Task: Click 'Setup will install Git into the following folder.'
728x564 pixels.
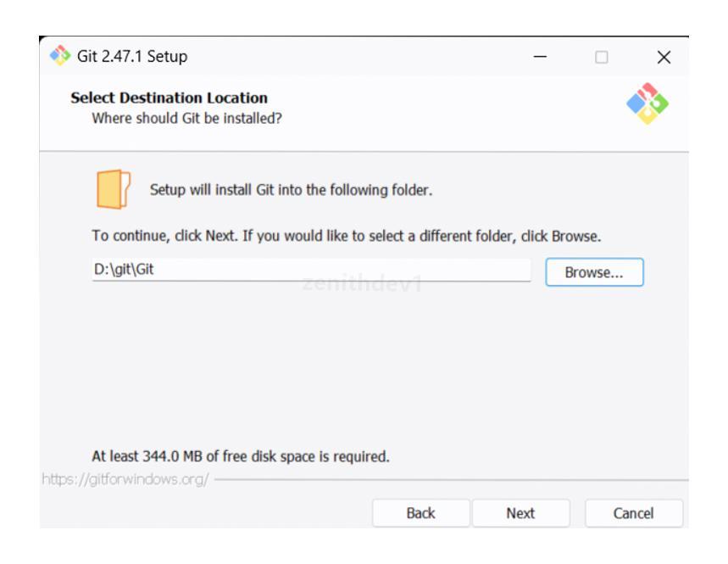Action: point(291,189)
